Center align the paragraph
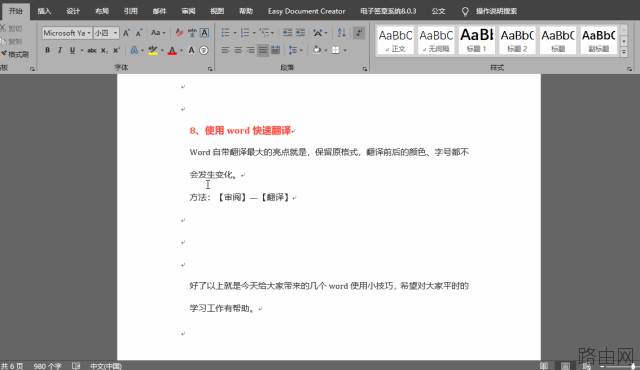640x370 pixels. (238, 50)
